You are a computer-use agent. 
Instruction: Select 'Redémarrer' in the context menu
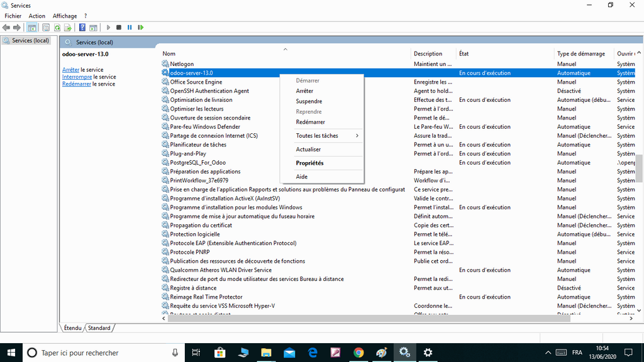click(310, 122)
